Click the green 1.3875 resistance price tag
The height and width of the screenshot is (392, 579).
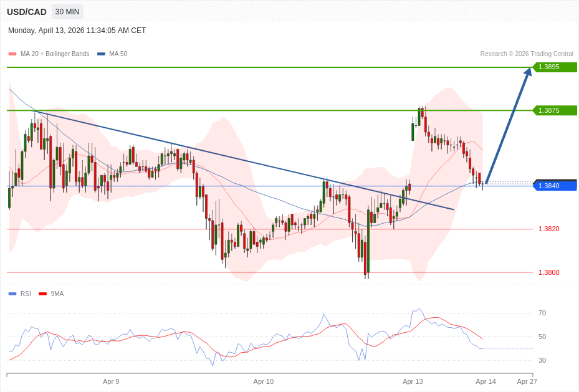(555, 110)
